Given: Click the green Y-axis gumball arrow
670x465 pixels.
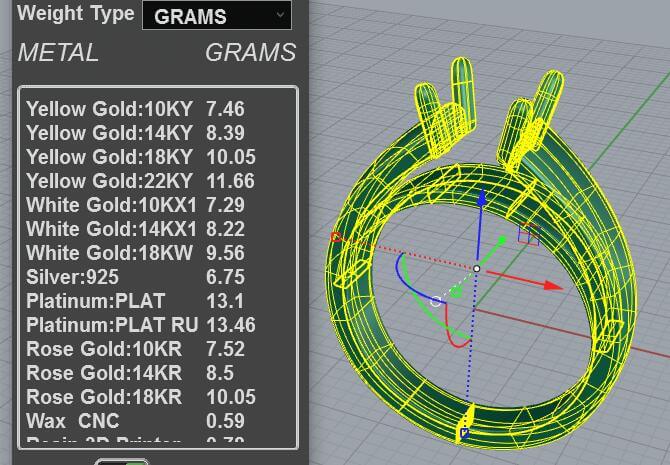Looking at the screenshot, I should tap(501, 241).
